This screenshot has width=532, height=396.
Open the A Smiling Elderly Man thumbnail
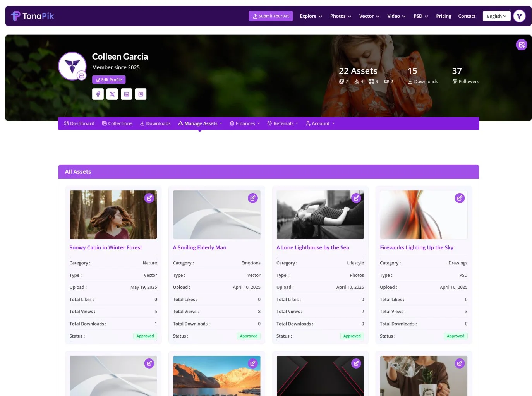click(x=216, y=215)
